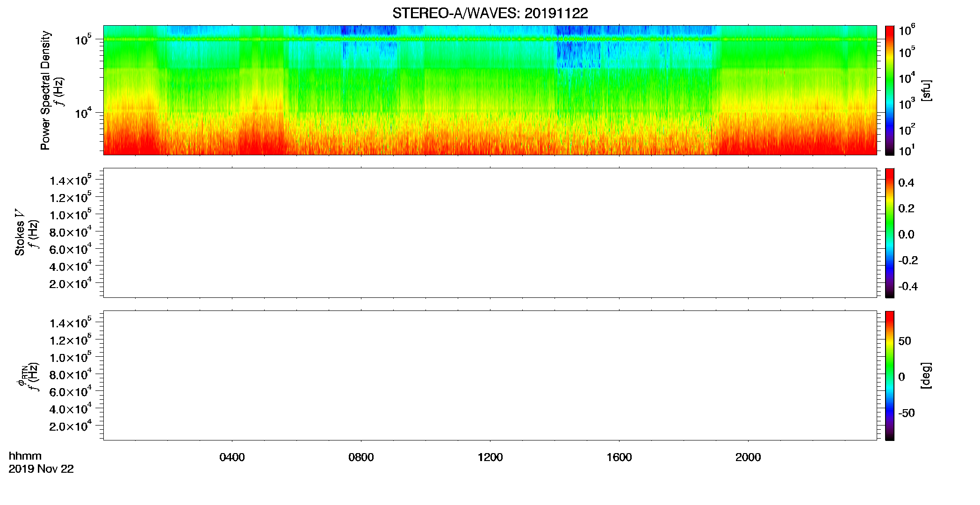Click the 0.4 label on Stokes color bar
The width and height of the screenshot is (980, 505).
tap(906, 183)
